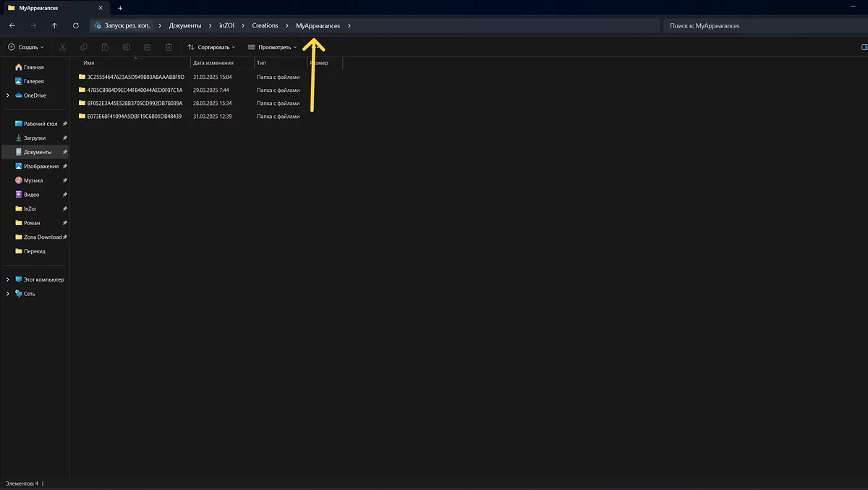Viewport: 868px width, 490px height.
Task: Open the Создать dropdown menu
Action: pyautogui.click(x=26, y=47)
